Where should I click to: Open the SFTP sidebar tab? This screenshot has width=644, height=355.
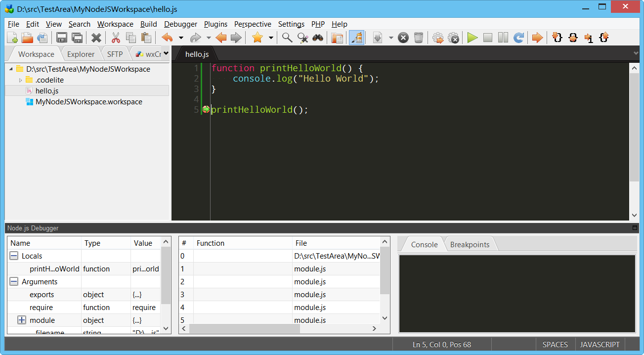coord(115,54)
